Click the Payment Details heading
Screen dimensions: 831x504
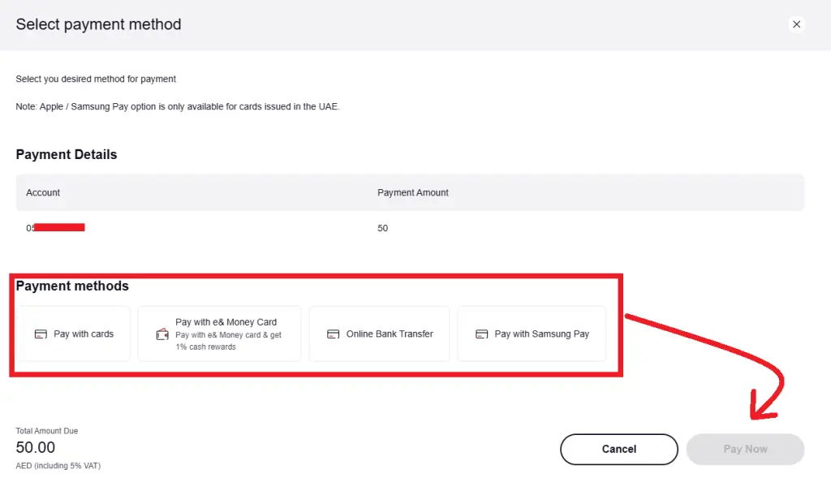[x=66, y=154]
